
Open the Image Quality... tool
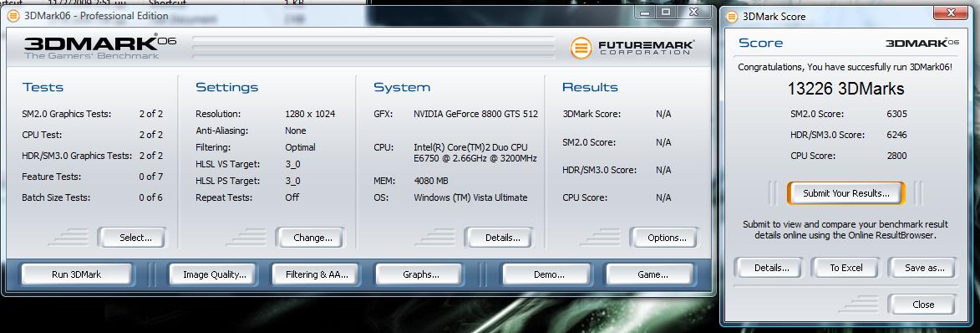215,274
